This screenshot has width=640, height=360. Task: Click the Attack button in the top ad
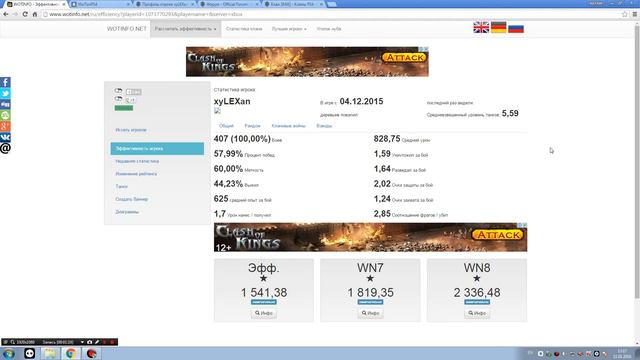tap(404, 58)
